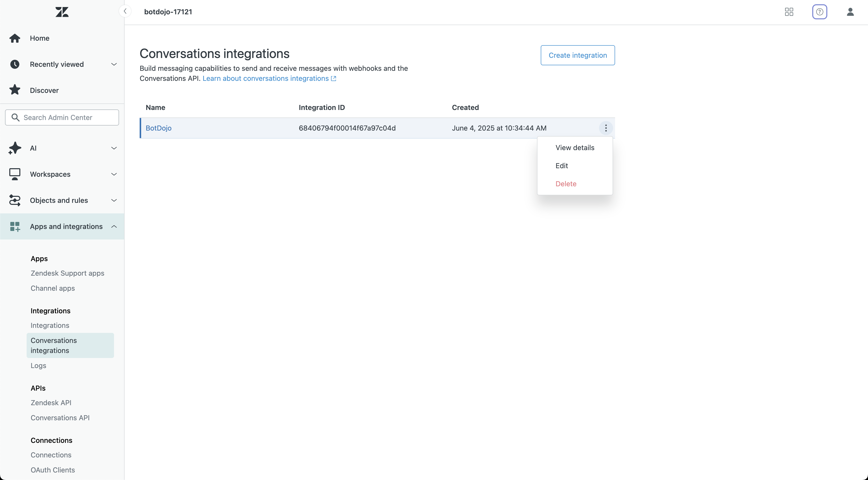
Task: Click the botdojo-17121 account name
Action: [x=168, y=12]
